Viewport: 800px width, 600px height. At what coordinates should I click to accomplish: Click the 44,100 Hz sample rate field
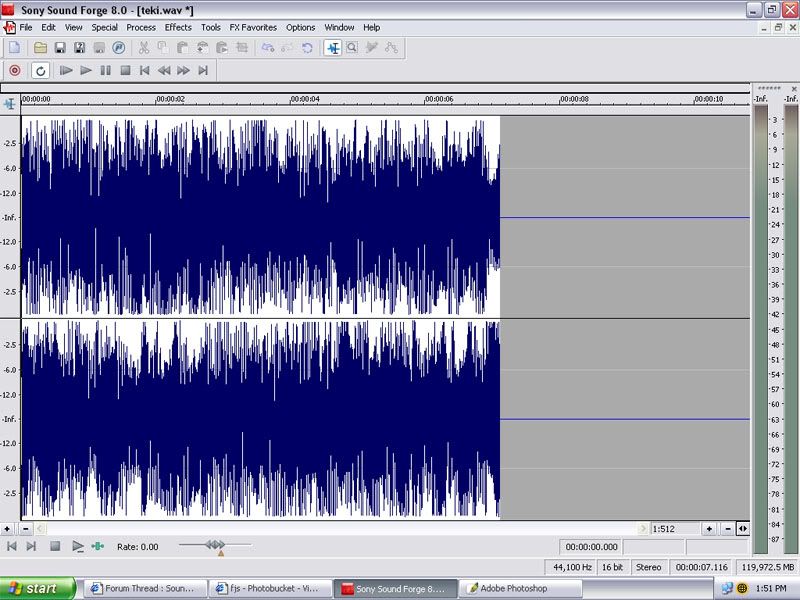pos(572,567)
